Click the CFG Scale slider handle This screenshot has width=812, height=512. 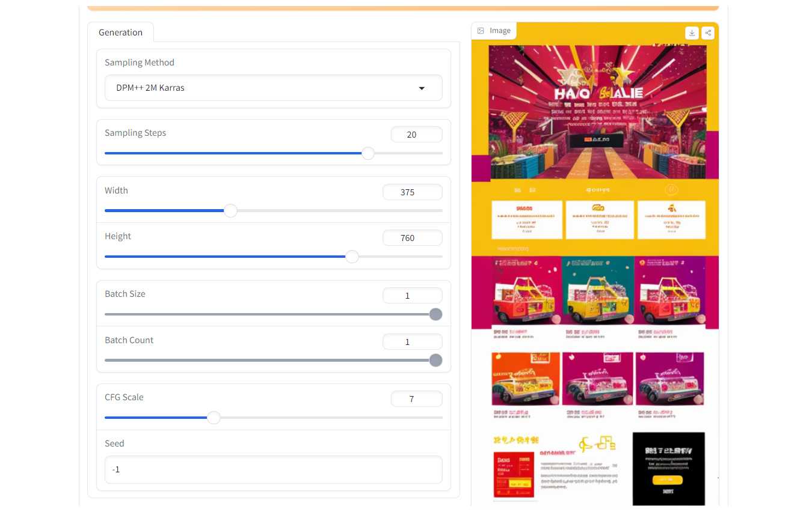[214, 418]
